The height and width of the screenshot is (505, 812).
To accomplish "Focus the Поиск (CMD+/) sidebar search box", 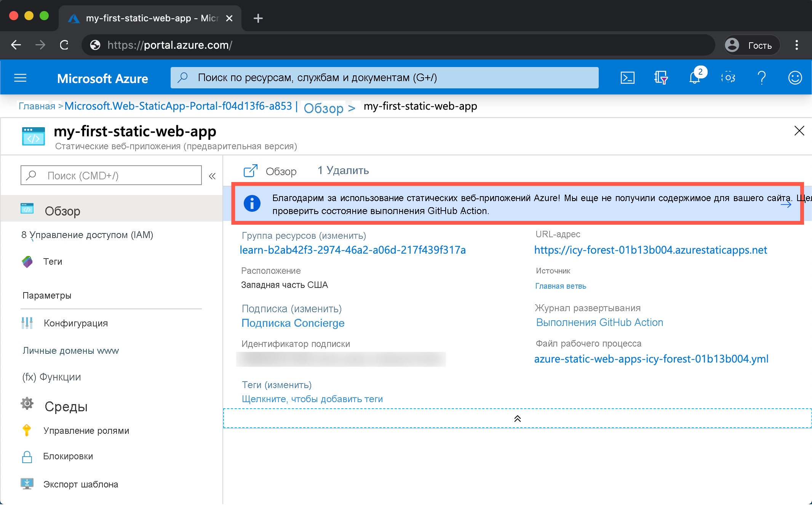I will tap(111, 175).
